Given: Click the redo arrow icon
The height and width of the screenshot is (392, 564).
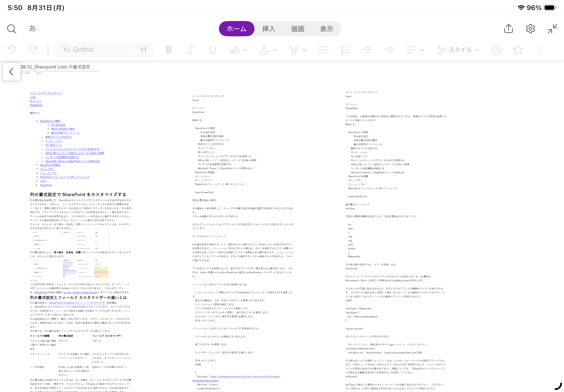Looking at the screenshot, I should tap(33, 50).
